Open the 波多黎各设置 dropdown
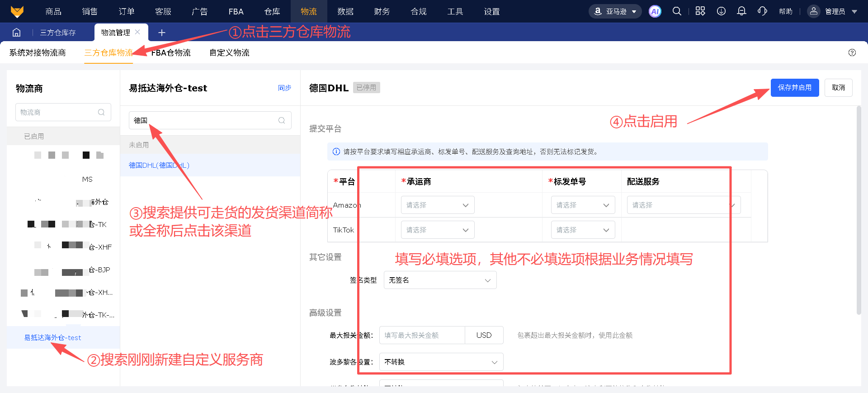868x393 pixels. coord(441,362)
